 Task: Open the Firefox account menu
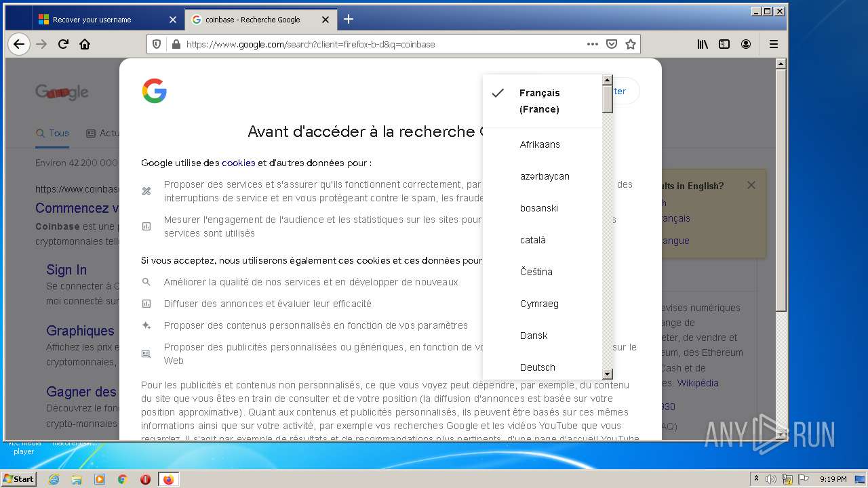tap(746, 44)
